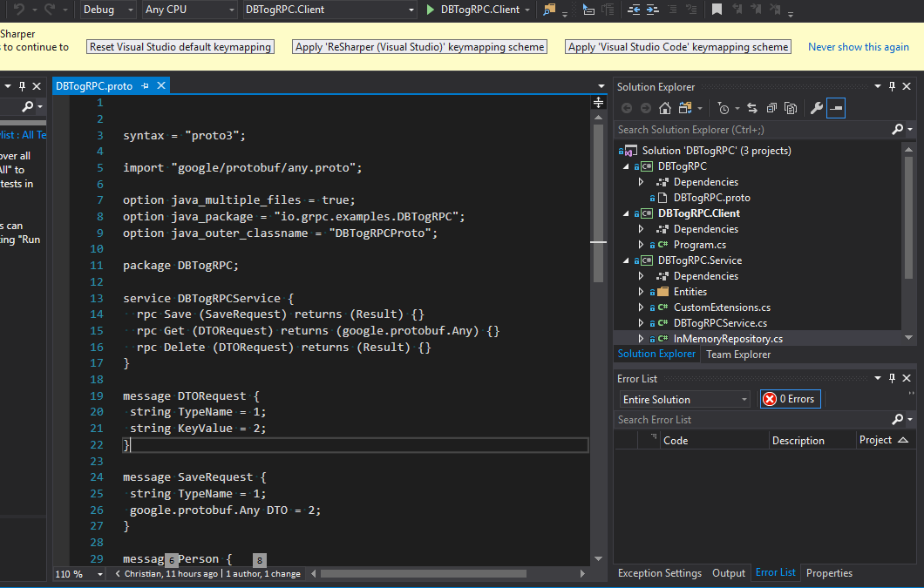Click the quick info selection toolbar icon
The width and height of the screenshot is (924, 588).
(588, 10)
